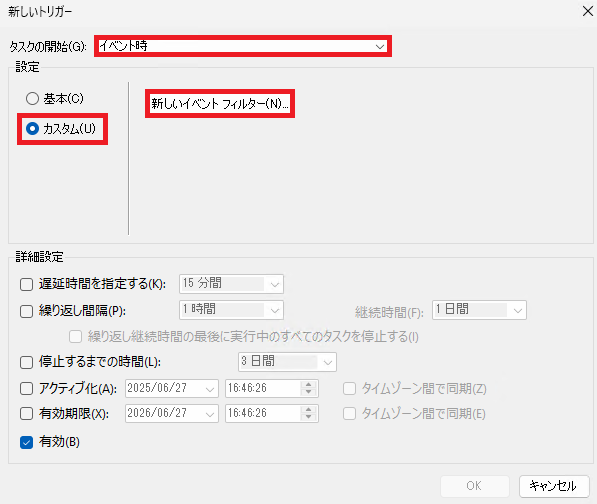
Task: Open the 2025/06/27 activation date picker
Action: coord(172,389)
